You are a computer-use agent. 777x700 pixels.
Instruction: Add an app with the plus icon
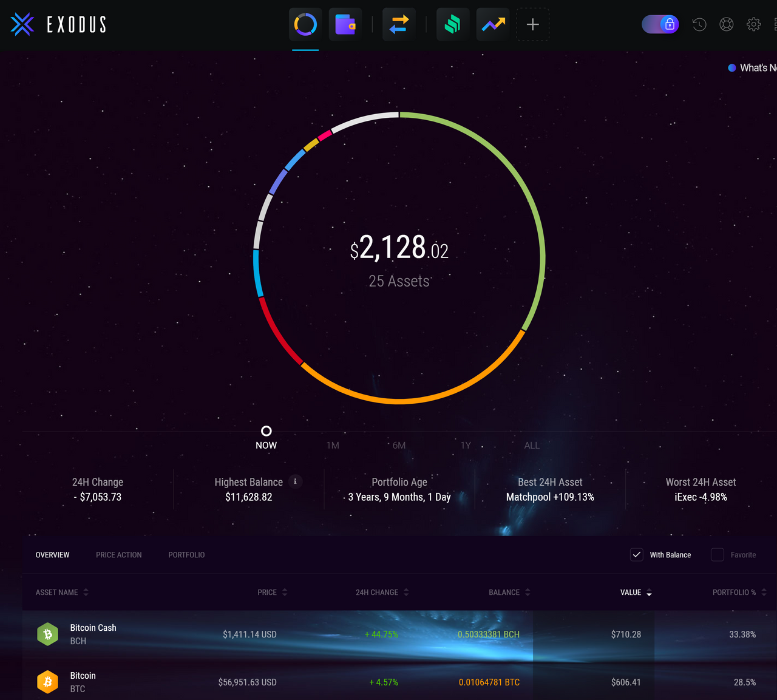click(x=533, y=25)
